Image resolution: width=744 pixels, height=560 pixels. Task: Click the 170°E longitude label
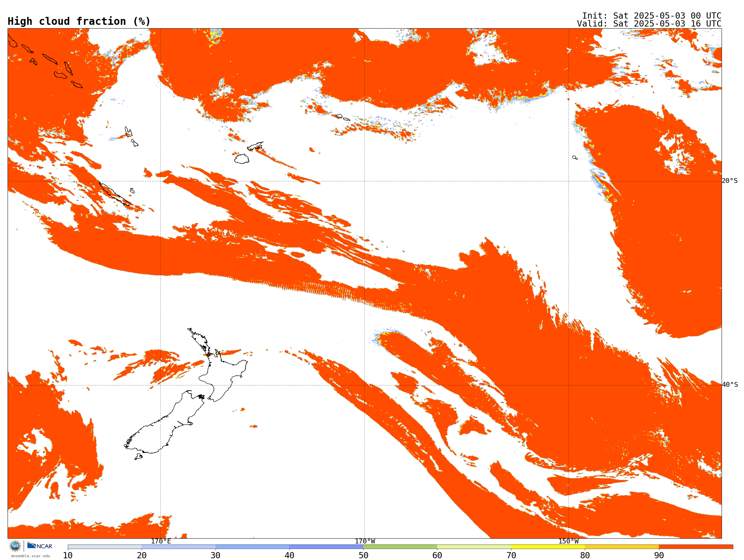(x=161, y=541)
